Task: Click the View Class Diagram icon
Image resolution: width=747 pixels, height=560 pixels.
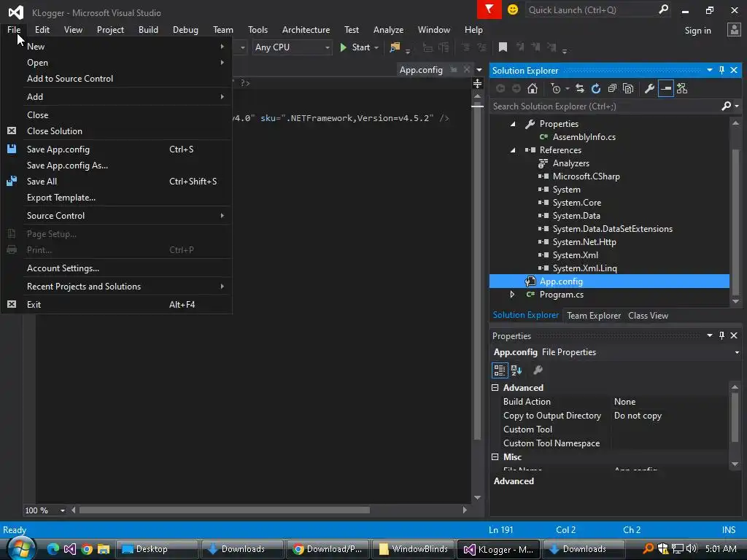Action: click(682, 88)
